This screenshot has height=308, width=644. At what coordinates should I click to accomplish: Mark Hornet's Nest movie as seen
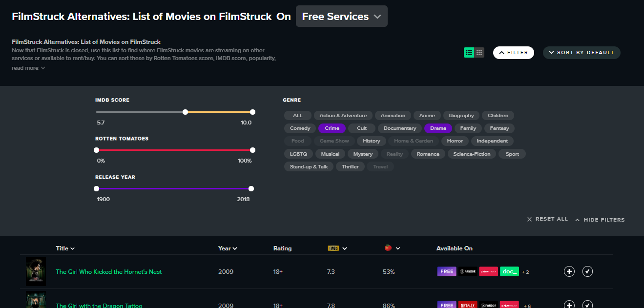(588, 271)
